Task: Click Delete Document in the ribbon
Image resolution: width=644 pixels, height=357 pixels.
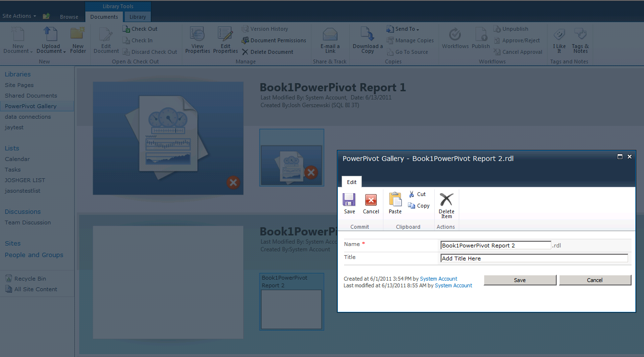Action: [x=267, y=52]
